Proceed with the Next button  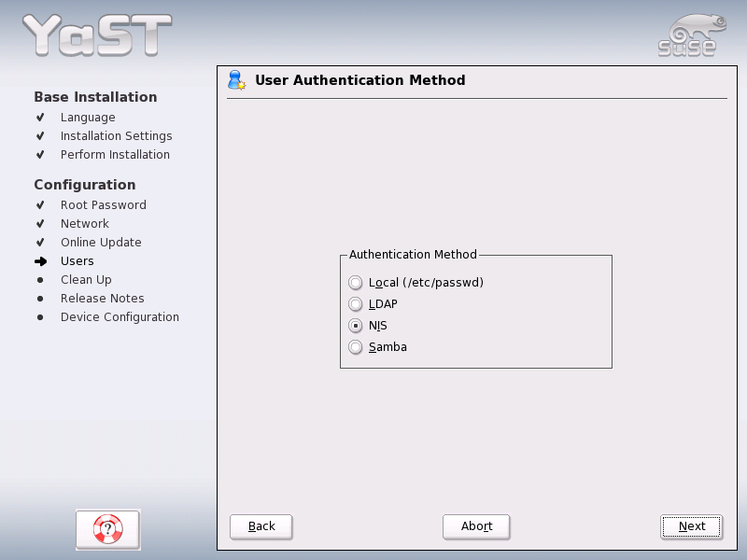click(692, 526)
